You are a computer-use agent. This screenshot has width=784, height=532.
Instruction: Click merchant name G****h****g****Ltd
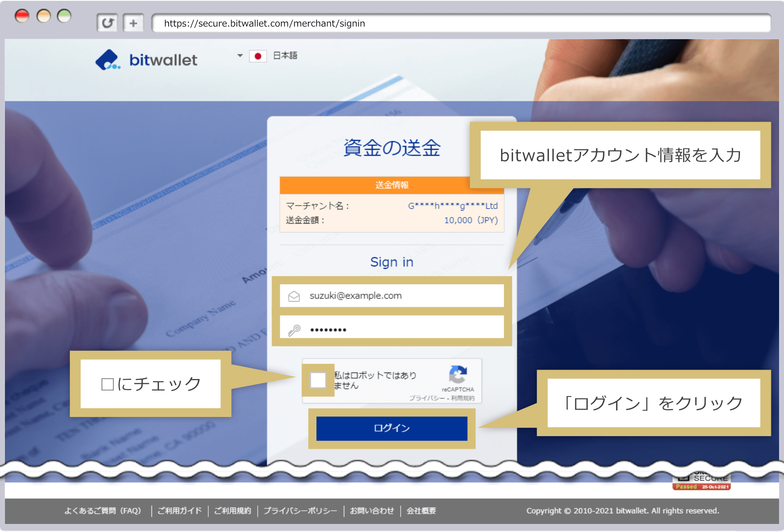[453, 206]
